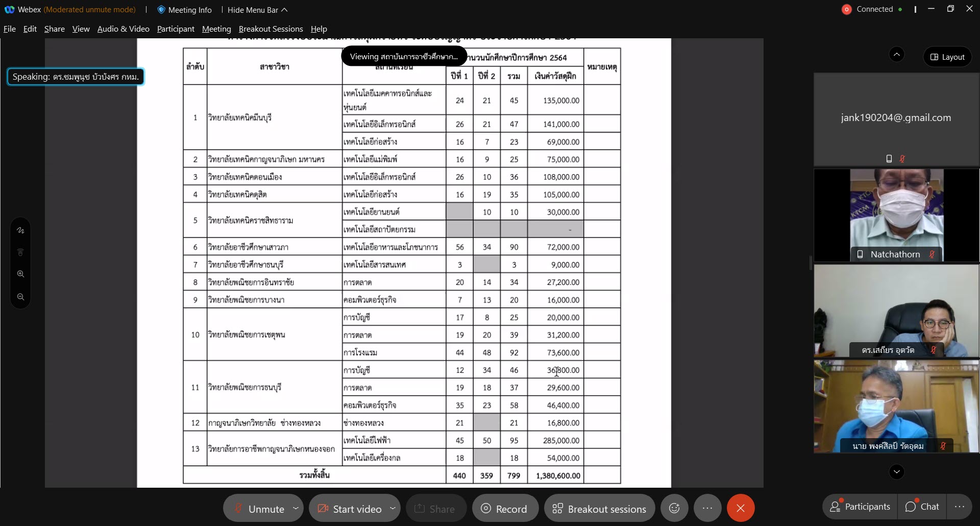Zoom in on the shared content
The image size is (980, 526).
coord(20,274)
